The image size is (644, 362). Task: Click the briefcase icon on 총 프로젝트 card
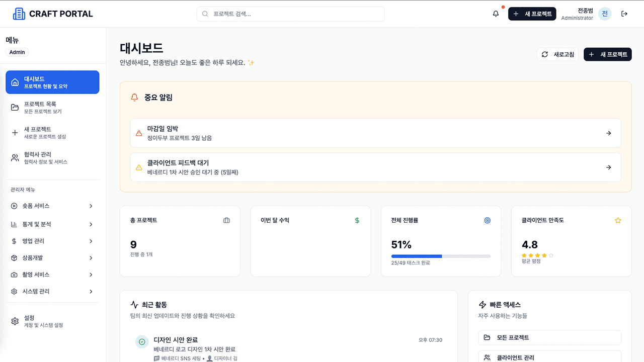coord(226,220)
